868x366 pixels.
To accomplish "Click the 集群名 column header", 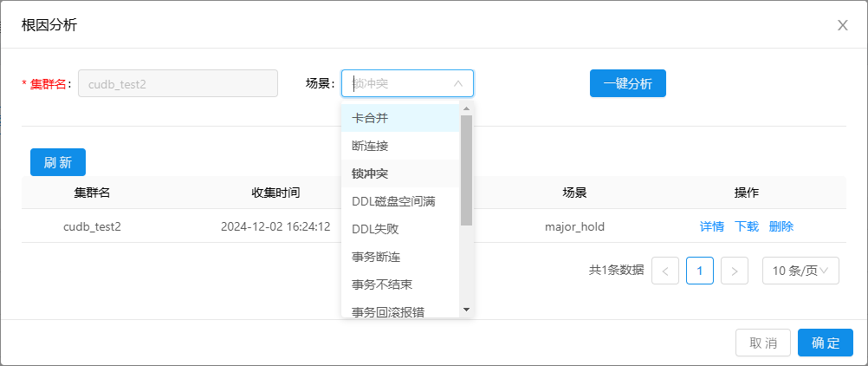I will tap(93, 193).
